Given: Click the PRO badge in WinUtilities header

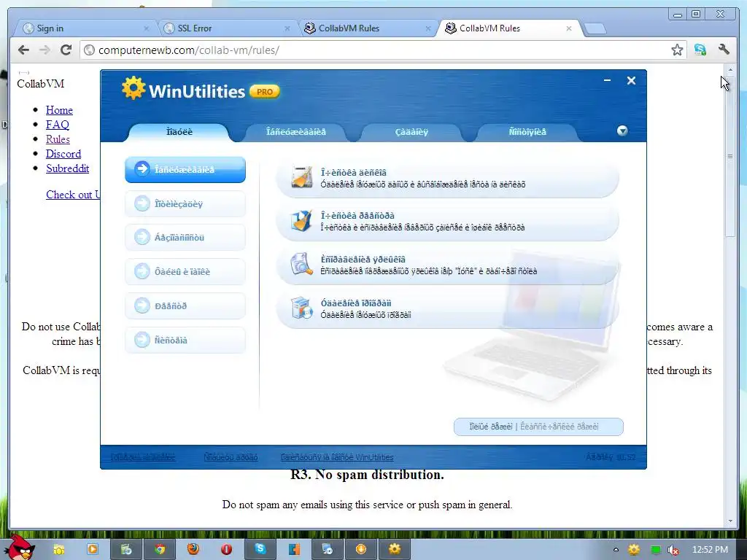Looking at the screenshot, I should coord(265,92).
